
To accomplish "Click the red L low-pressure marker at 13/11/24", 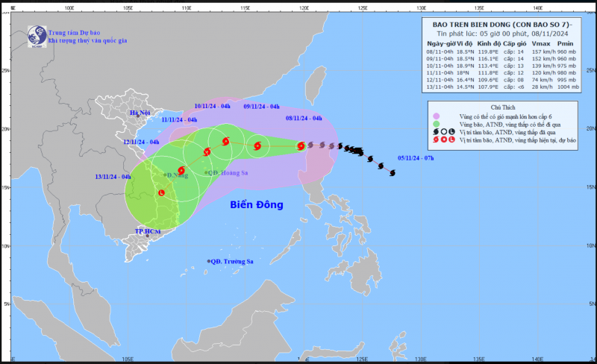I will (161, 193).
